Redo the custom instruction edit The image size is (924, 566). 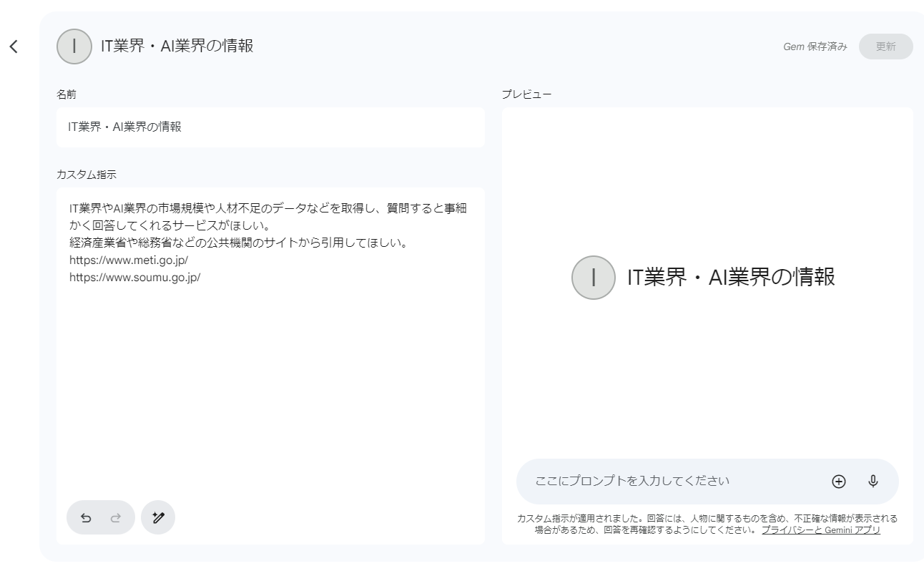[115, 518]
